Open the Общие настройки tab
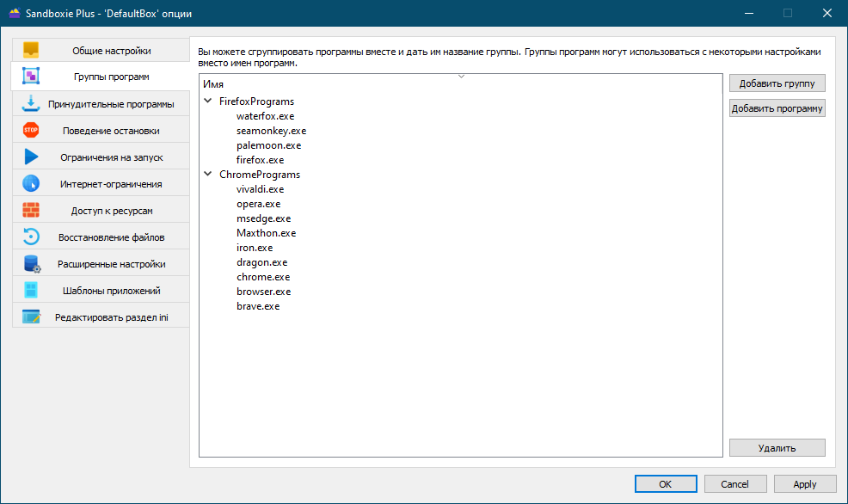The width and height of the screenshot is (848, 504). tap(101, 50)
